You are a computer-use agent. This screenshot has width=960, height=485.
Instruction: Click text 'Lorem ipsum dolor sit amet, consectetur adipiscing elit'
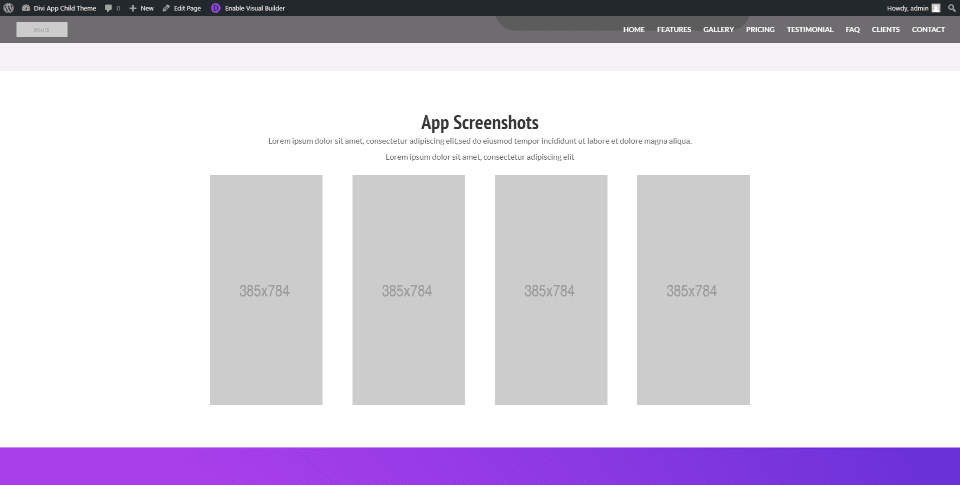point(480,157)
